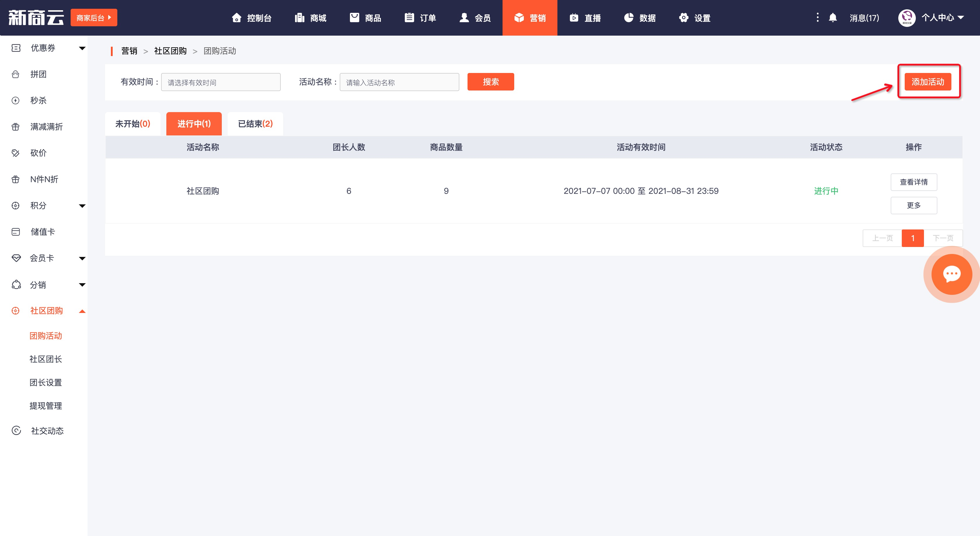980x536 pixels.
Task: Click the card icon beside 储值卡
Action: (x=15, y=232)
